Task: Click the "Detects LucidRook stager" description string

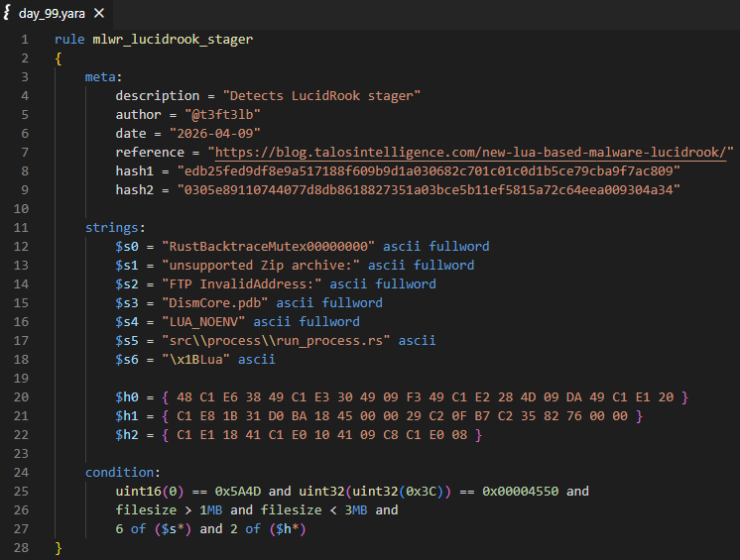Action: click(321, 96)
